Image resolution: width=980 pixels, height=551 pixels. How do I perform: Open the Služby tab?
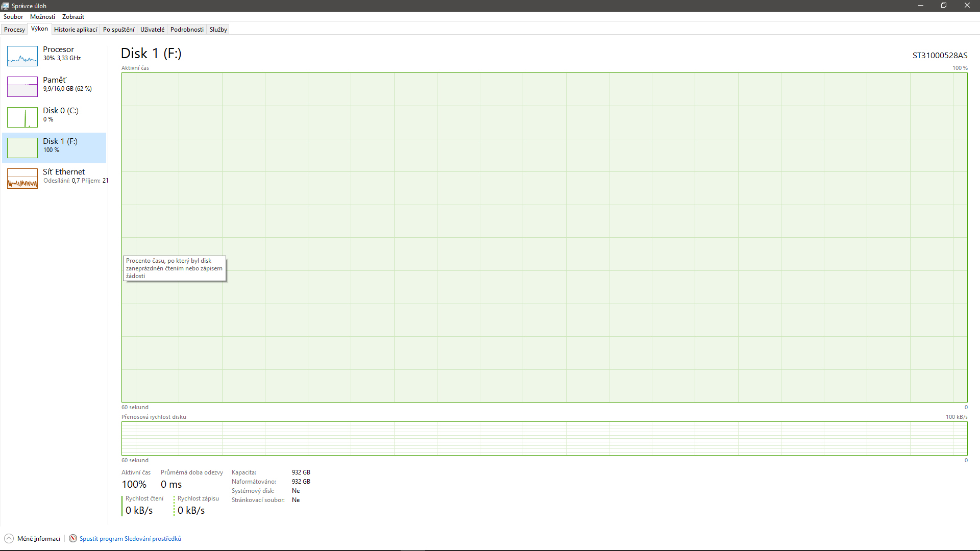point(218,30)
